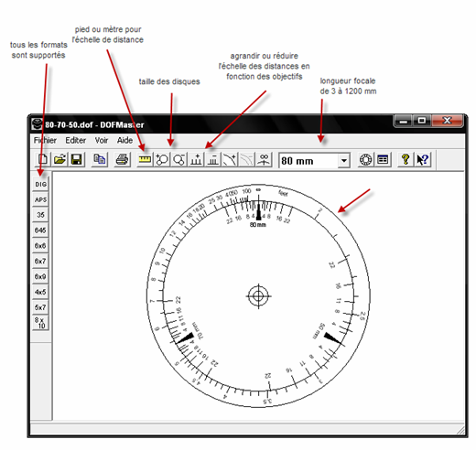Click the circle of confusion ring icon
The width and height of the screenshot is (476, 450).
365,159
